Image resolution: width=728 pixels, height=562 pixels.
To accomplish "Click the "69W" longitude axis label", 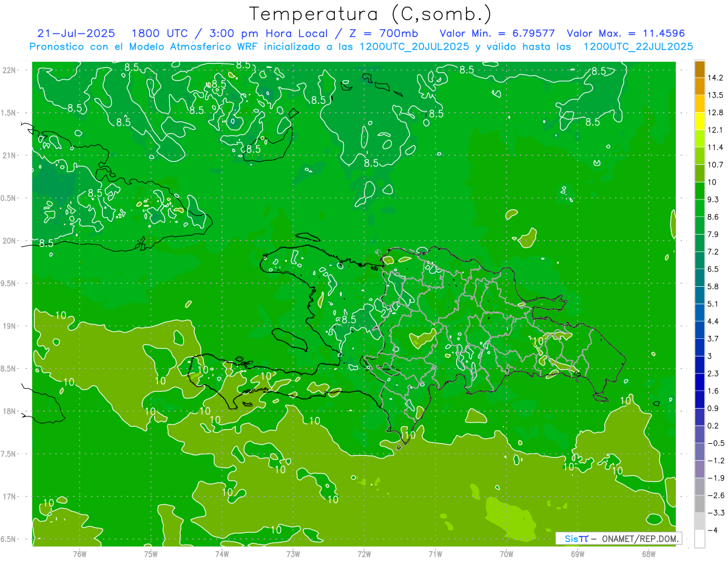I will (578, 553).
